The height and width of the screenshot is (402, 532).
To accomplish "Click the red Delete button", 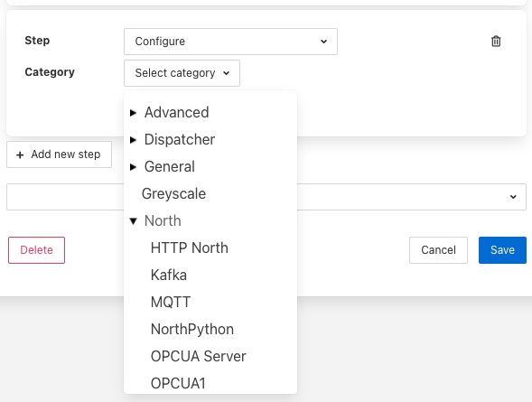I will 37,250.
